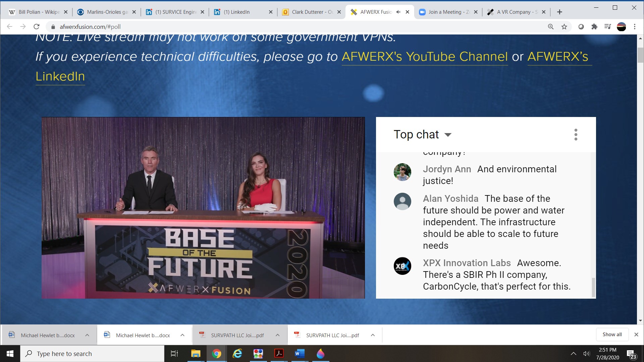This screenshot has height=362, width=644.
Task: Click the XPX Innovation Labs username in chat
Action: [467, 263]
